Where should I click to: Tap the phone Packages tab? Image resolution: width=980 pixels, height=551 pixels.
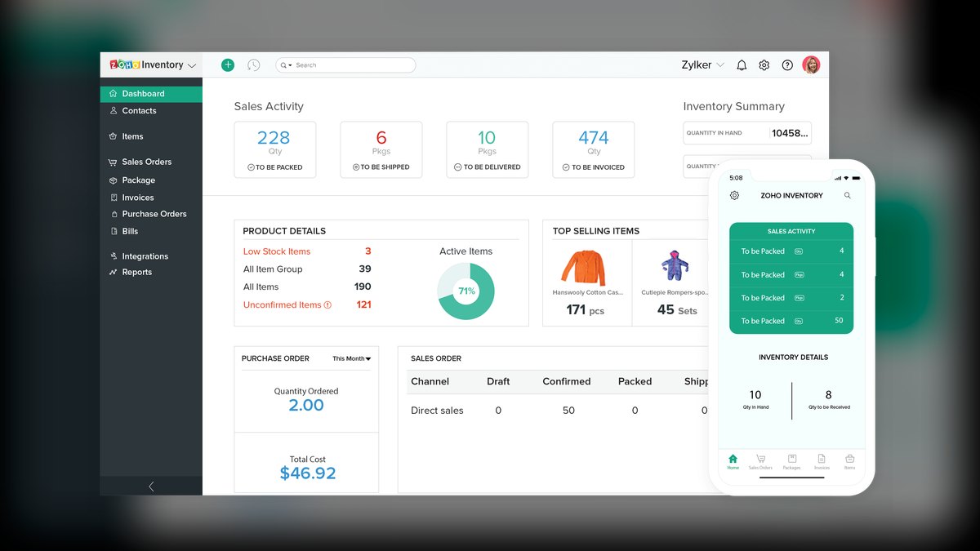(x=791, y=461)
